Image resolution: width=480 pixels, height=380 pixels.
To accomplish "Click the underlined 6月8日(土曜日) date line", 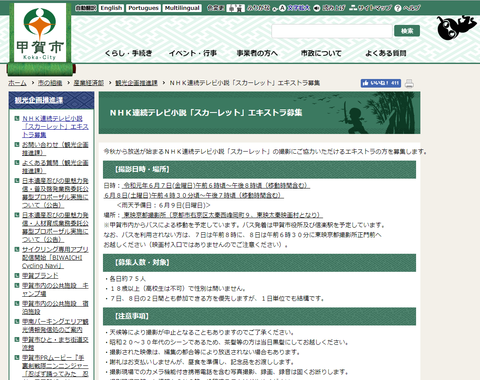I will tap(194, 195).
